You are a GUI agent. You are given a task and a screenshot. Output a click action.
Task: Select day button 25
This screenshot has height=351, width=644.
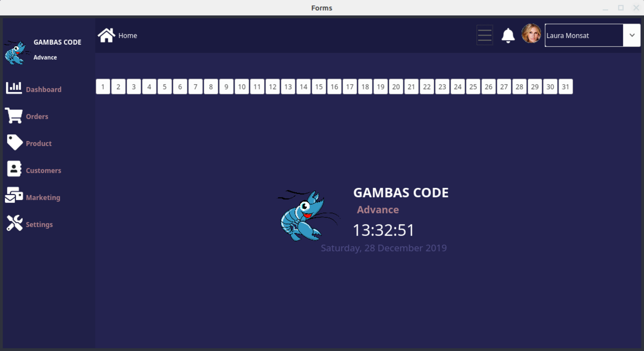click(x=473, y=87)
